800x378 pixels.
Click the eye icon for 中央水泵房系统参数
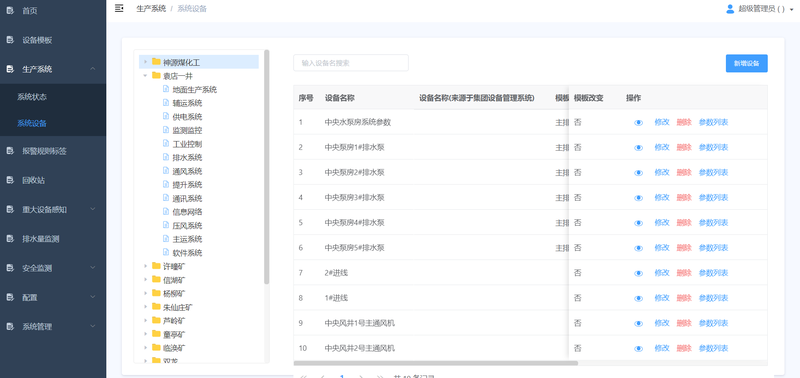click(x=638, y=123)
